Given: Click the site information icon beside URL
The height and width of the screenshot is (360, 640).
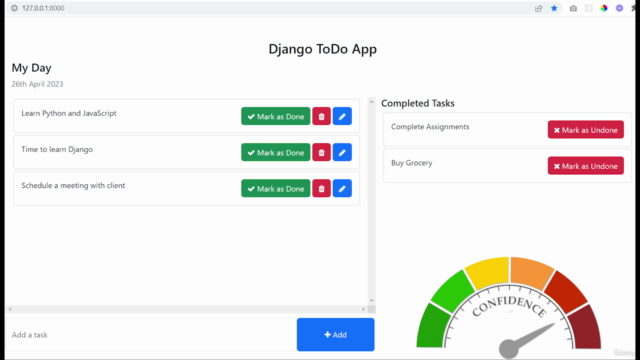Looking at the screenshot, I should [x=14, y=8].
